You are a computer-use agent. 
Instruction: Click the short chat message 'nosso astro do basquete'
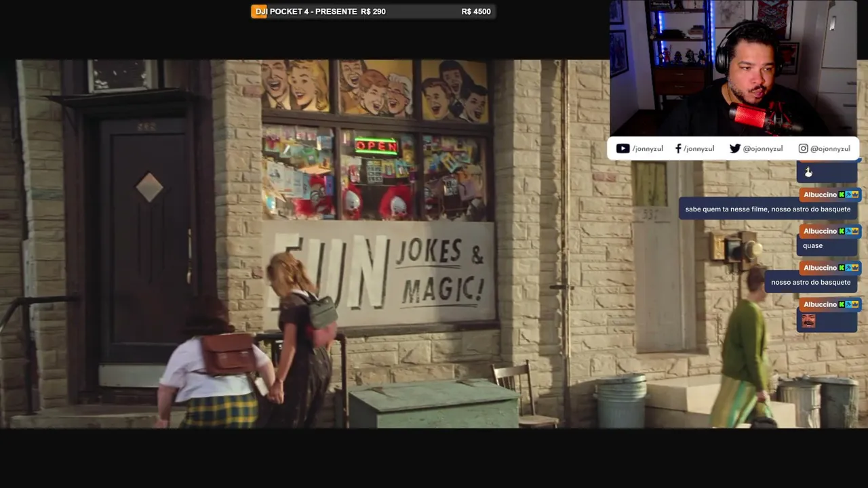[810, 283]
